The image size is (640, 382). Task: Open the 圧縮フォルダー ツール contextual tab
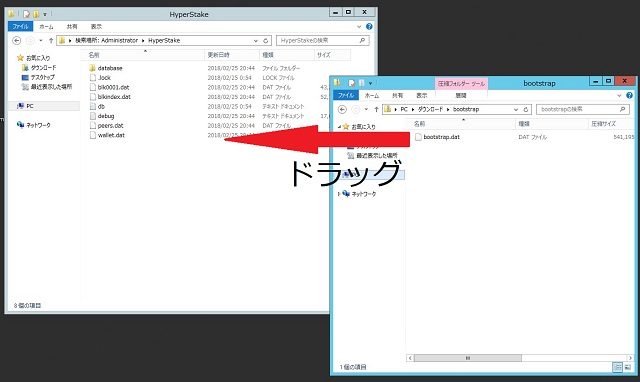461,84
